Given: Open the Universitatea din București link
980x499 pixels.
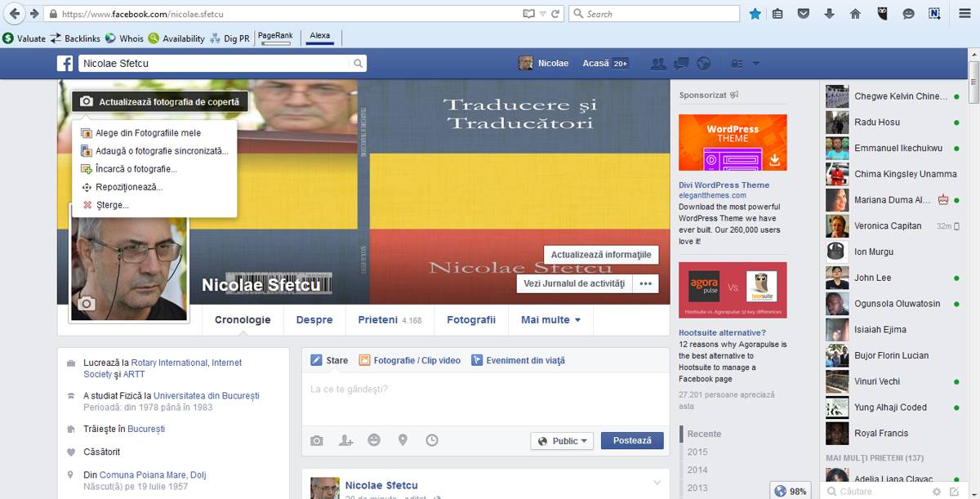Looking at the screenshot, I should tap(207, 396).
